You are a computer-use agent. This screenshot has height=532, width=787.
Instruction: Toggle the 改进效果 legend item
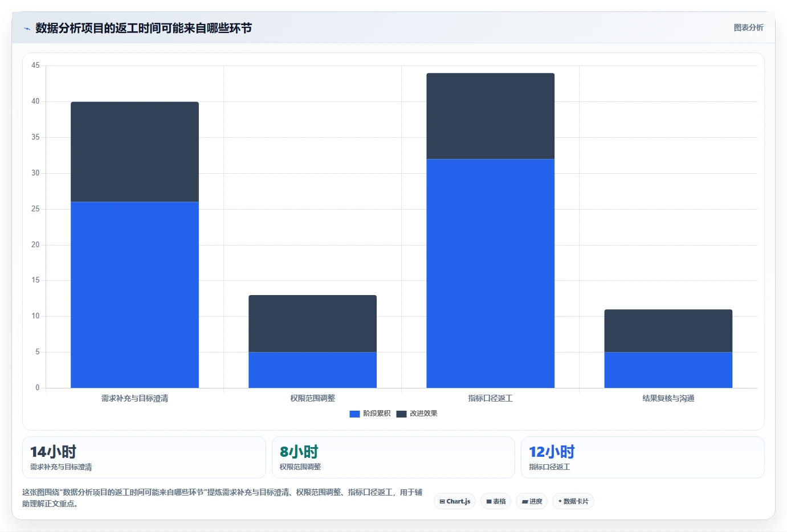pos(417,414)
